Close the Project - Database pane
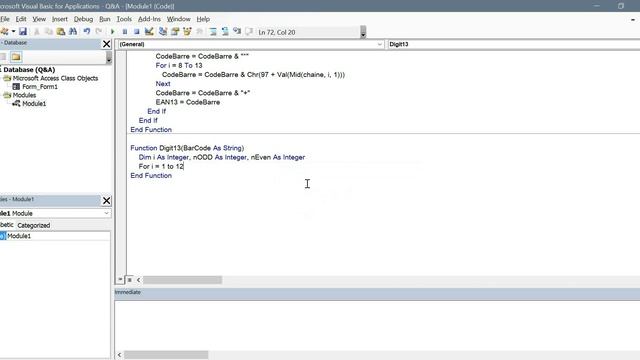The width and height of the screenshot is (640, 360). pyautogui.click(x=107, y=44)
